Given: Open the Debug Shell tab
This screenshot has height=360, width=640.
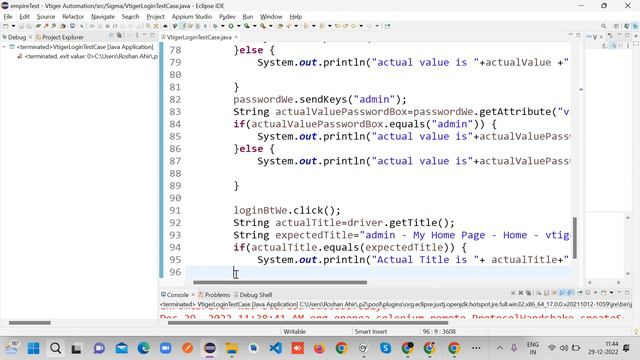Looking at the screenshot, I should click(x=253, y=295).
